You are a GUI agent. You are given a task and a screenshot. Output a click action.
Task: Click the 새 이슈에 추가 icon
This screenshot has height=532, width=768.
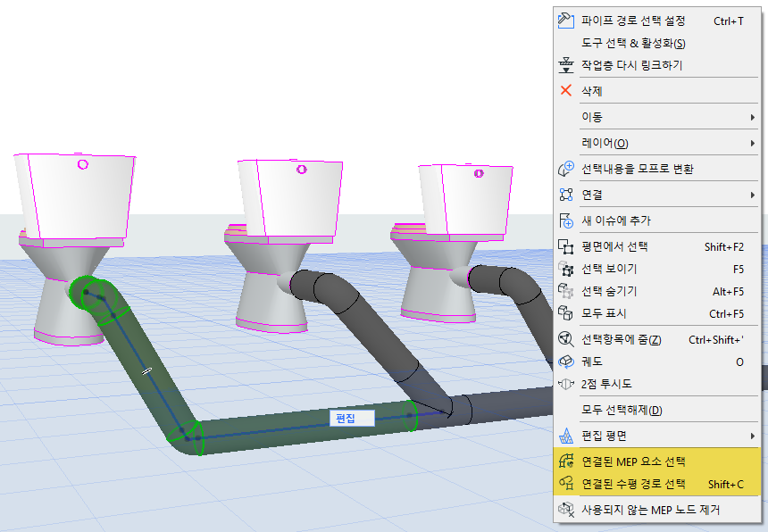coord(565,220)
